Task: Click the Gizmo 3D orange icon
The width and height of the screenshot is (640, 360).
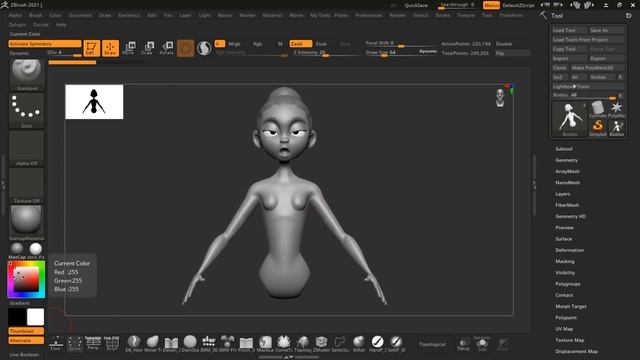Action: tap(185, 48)
